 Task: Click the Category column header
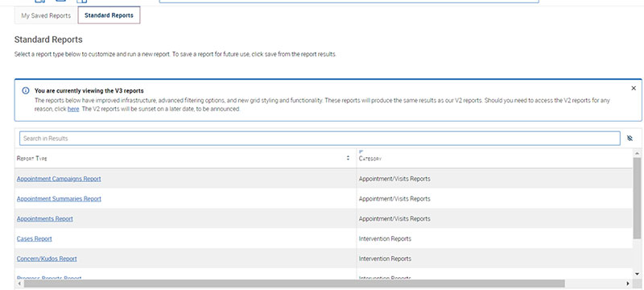[x=494, y=159]
